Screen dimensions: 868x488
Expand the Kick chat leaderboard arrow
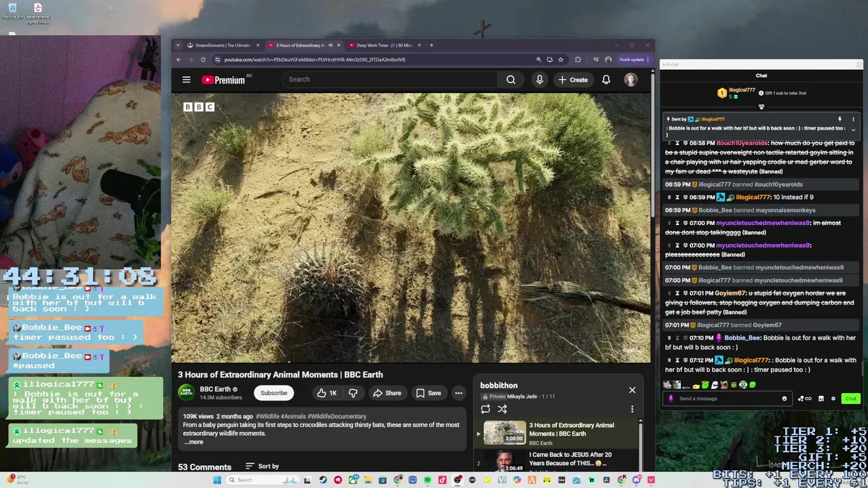point(761,106)
